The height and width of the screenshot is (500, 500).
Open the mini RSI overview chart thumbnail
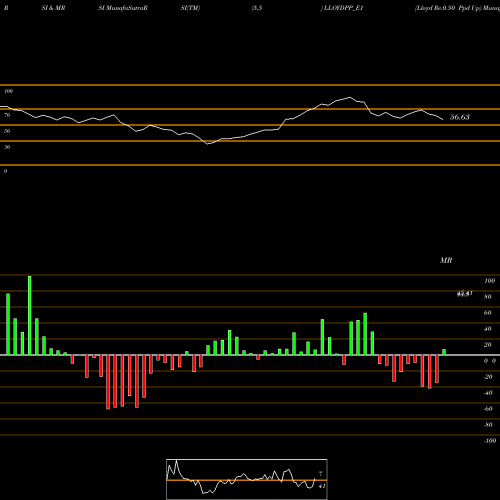(247, 479)
